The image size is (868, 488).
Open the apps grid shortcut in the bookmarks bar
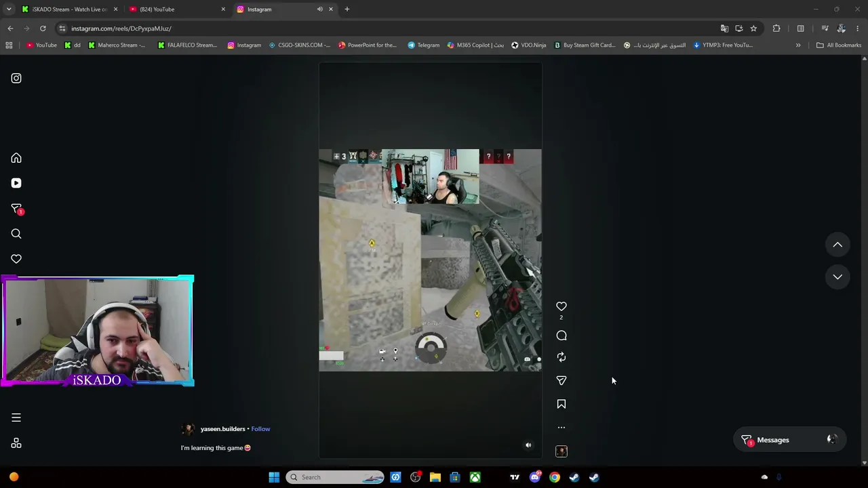(9, 45)
